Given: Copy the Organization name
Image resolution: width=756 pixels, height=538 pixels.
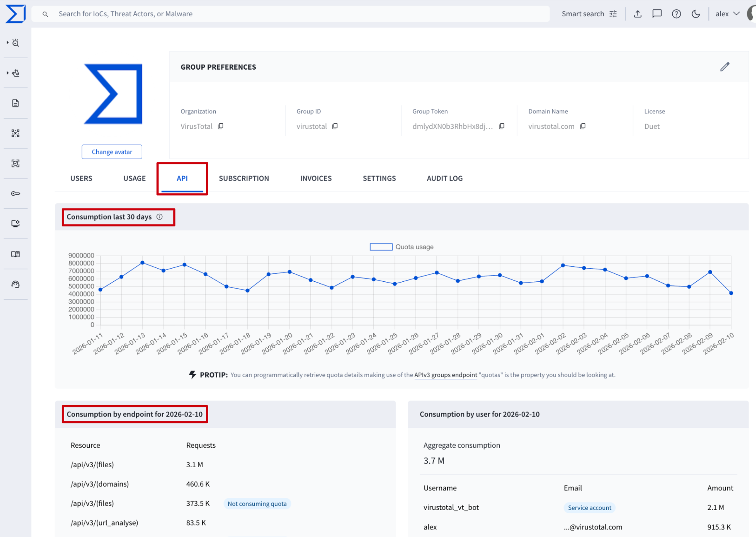Looking at the screenshot, I should 220,126.
